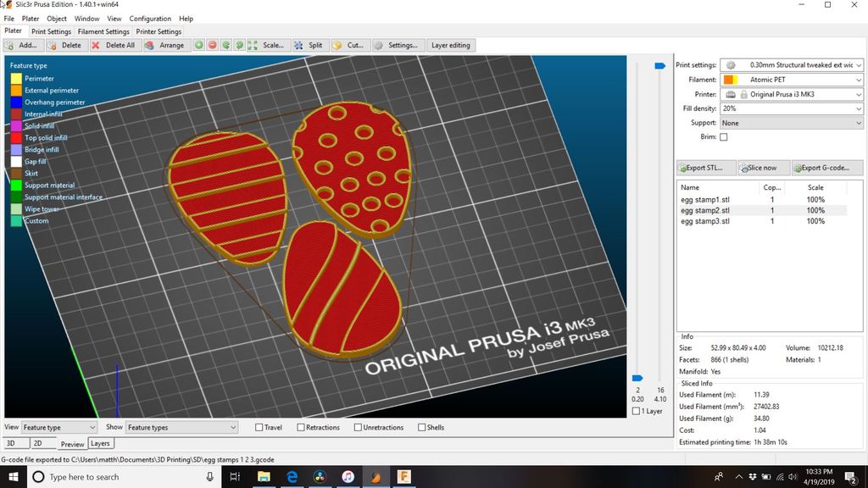Screen dimensions: 868x488
Task: Click the lower layer slider handle
Action: (x=637, y=379)
